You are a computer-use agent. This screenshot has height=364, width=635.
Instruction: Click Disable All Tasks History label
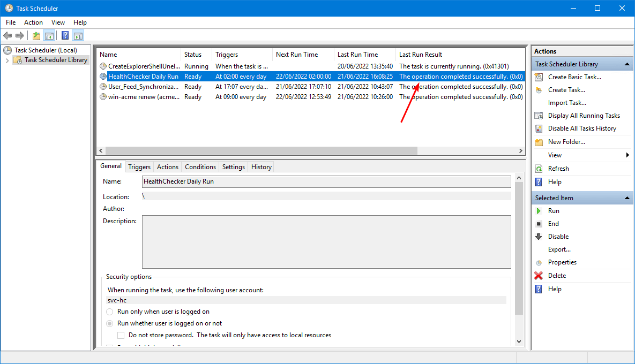[x=582, y=128]
